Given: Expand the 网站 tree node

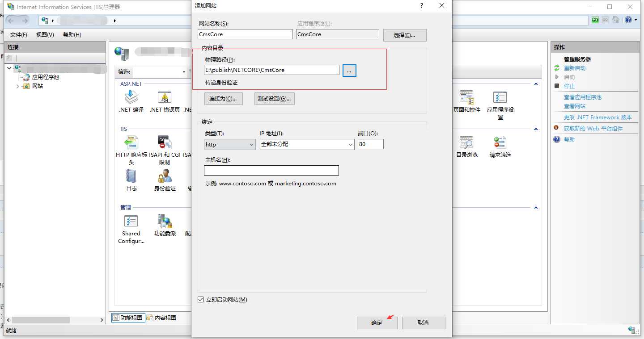Looking at the screenshot, I should click(x=17, y=86).
